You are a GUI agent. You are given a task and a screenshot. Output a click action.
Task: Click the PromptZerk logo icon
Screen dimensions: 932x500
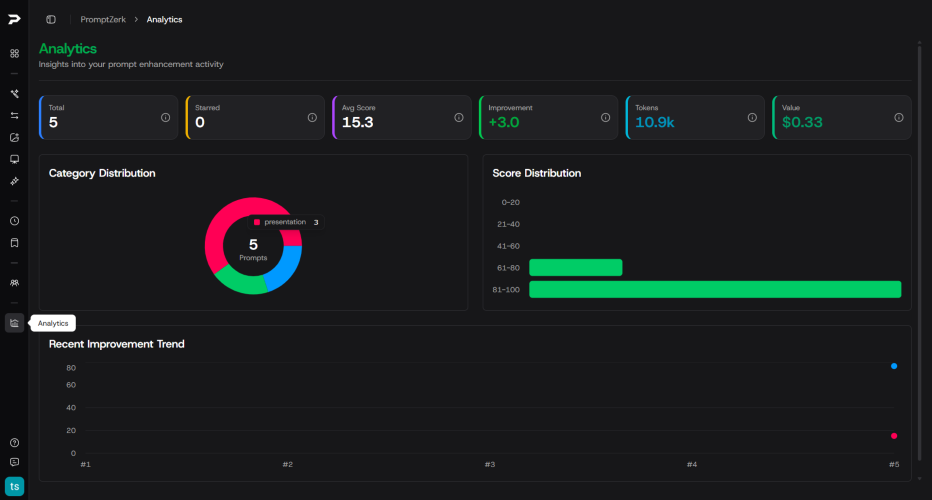14,19
